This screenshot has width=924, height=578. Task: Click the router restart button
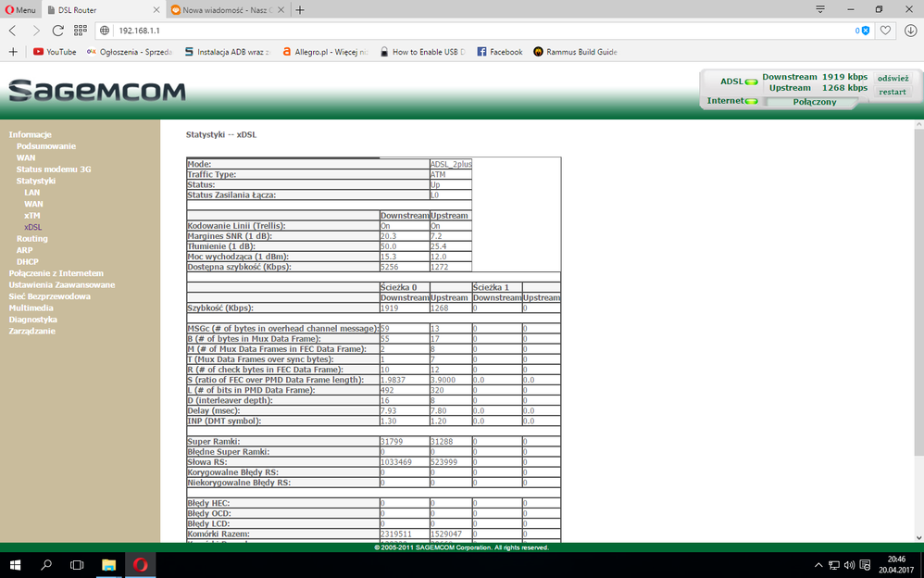(x=893, y=92)
